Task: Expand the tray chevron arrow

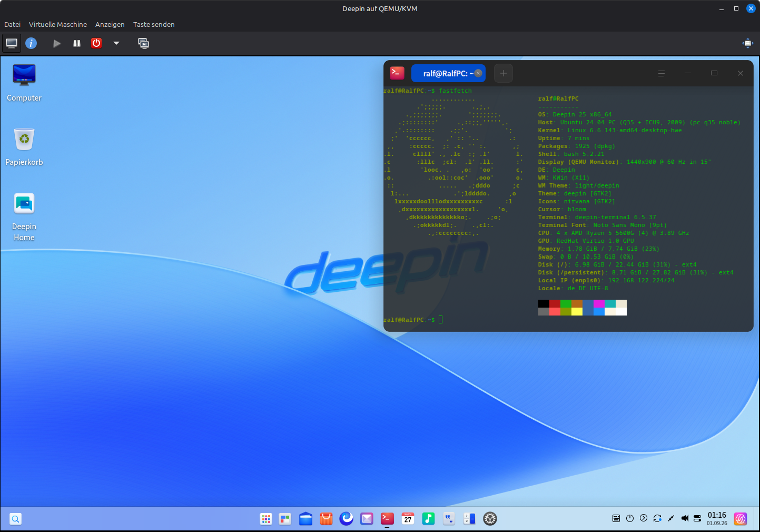Action: (644, 518)
